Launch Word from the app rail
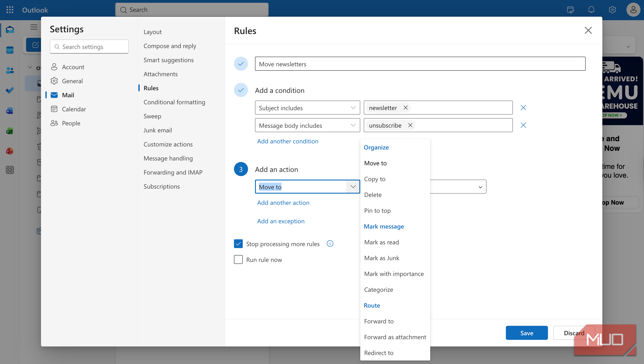 tap(10, 111)
